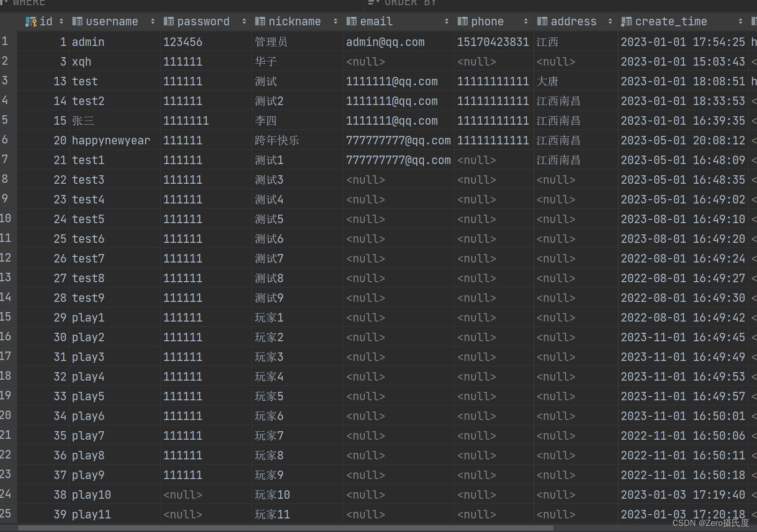The height and width of the screenshot is (532, 757).
Task: Select row number 13 gutter
Action: click(8, 277)
